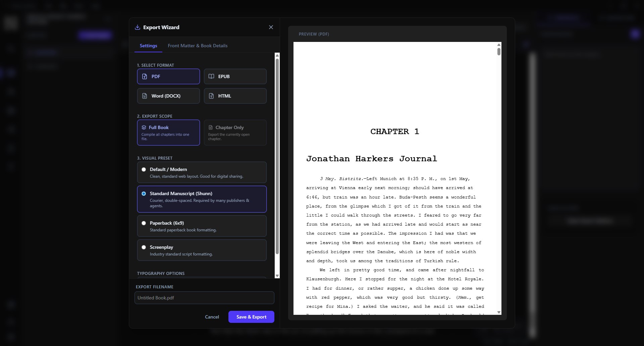Select the PDF export format
644x346 pixels.
168,76
